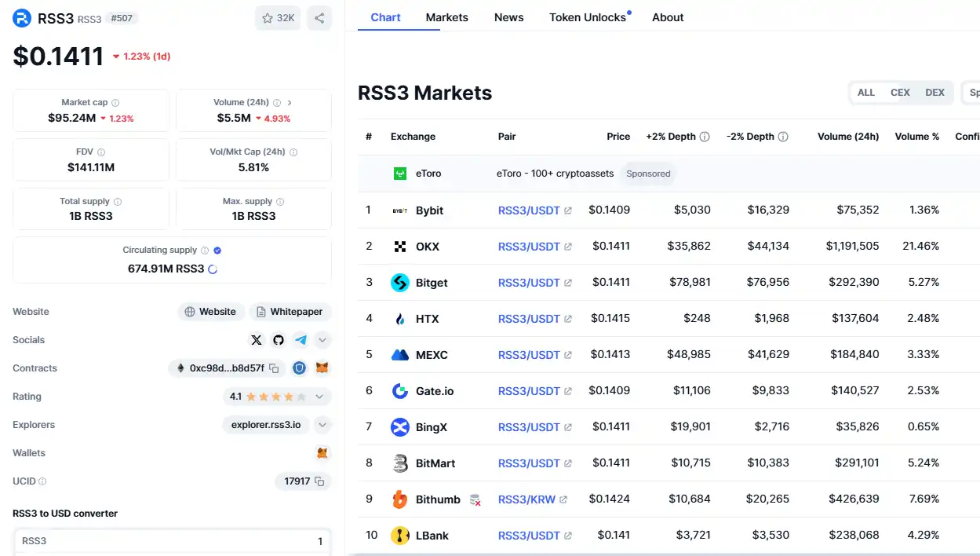The width and height of the screenshot is (980, 556).
Task: Expand the Socials dropdown arrow
Action: 322,340
